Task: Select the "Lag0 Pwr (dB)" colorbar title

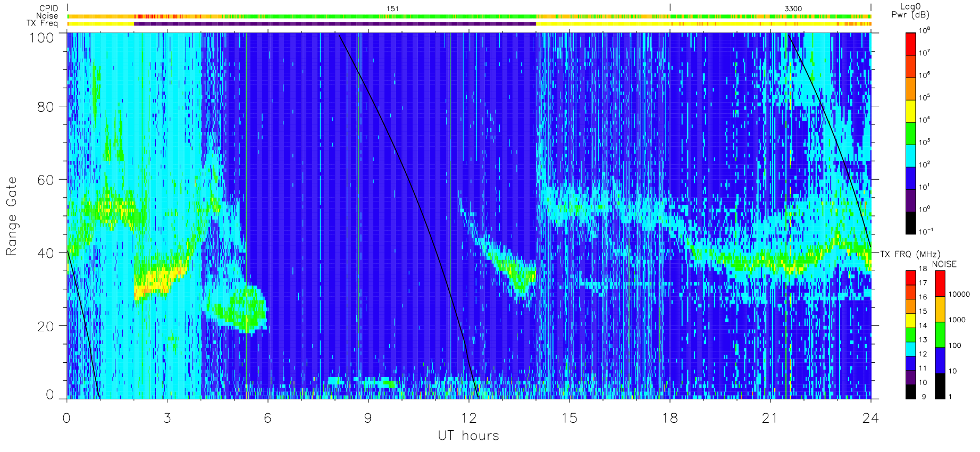Action: coord(910,11)
